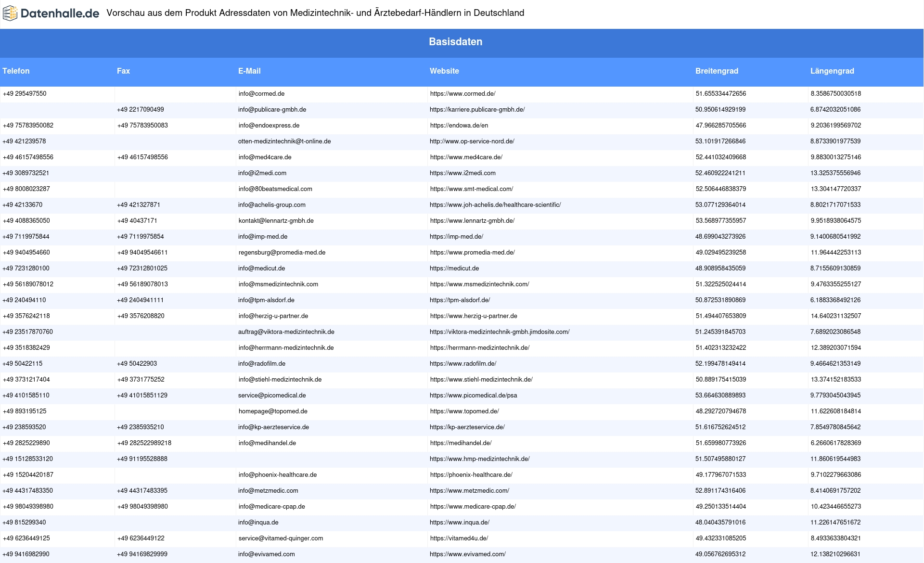Click website https://www.smt-medical.com/
This screenshot has width=924, height=563.
click(x=472, y=189)
